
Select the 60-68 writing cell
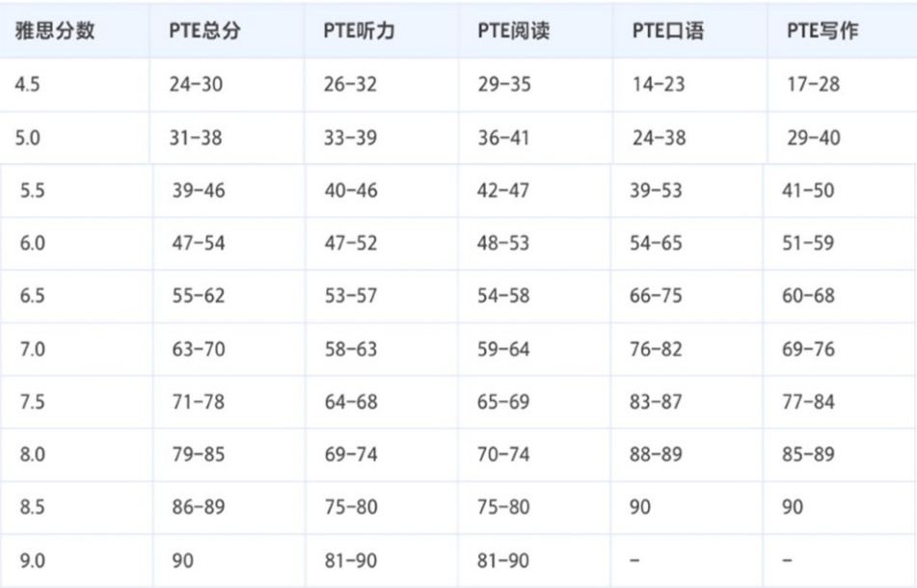pos(808,296)
